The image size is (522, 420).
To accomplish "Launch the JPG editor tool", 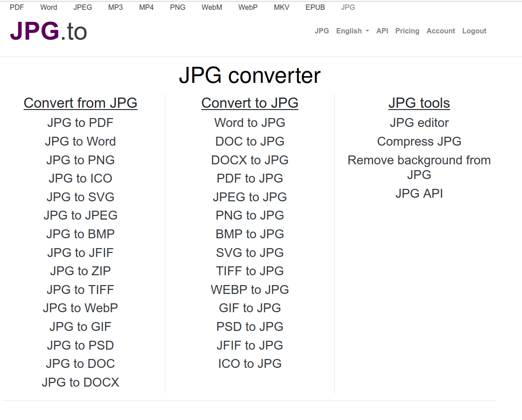I will pyautogui.click(x=419, y=122).
